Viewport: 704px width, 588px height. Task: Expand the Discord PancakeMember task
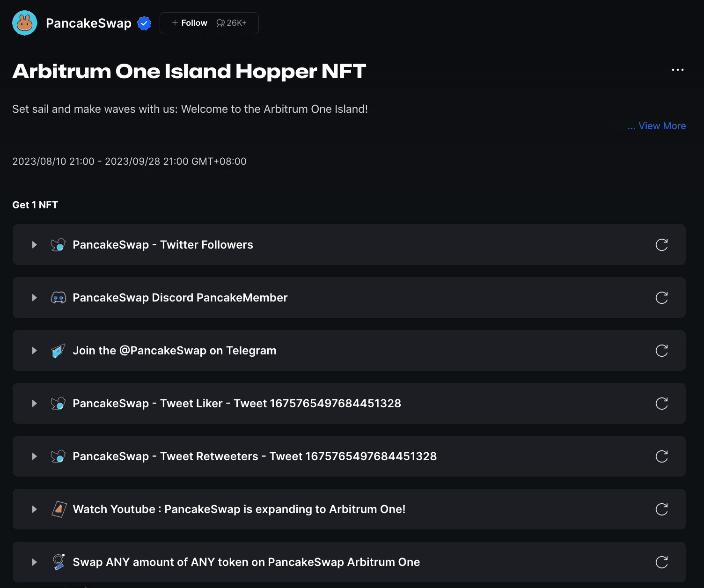click(x=34, y=298)
